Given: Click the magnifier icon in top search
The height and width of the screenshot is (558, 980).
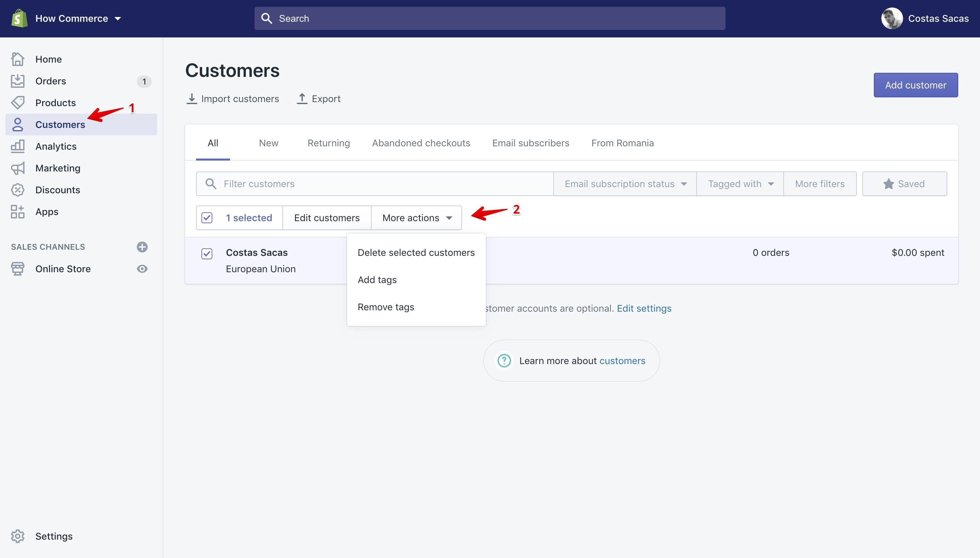Looking at the screenshot, I should coord(266,18).
